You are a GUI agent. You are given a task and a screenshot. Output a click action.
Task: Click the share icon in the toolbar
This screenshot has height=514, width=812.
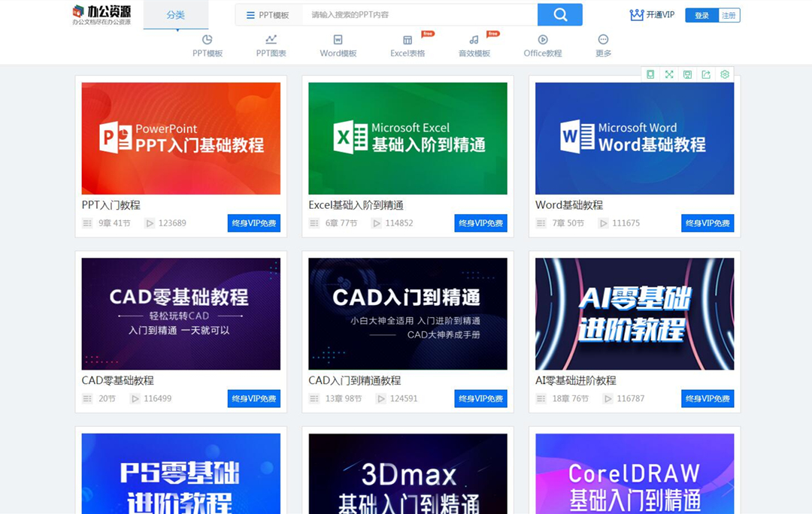click(705, 74)
